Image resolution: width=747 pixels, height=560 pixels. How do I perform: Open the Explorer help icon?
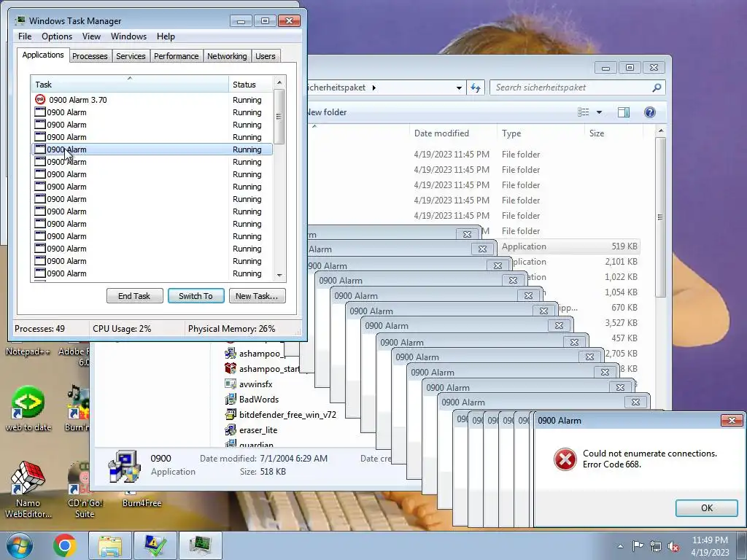(650, 112)
